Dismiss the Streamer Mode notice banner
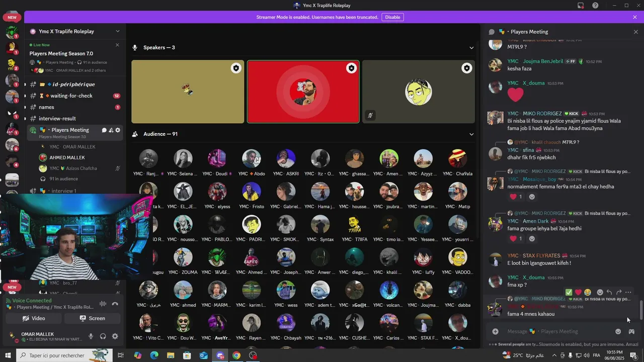The image size is (644, 362). [635, 17]
